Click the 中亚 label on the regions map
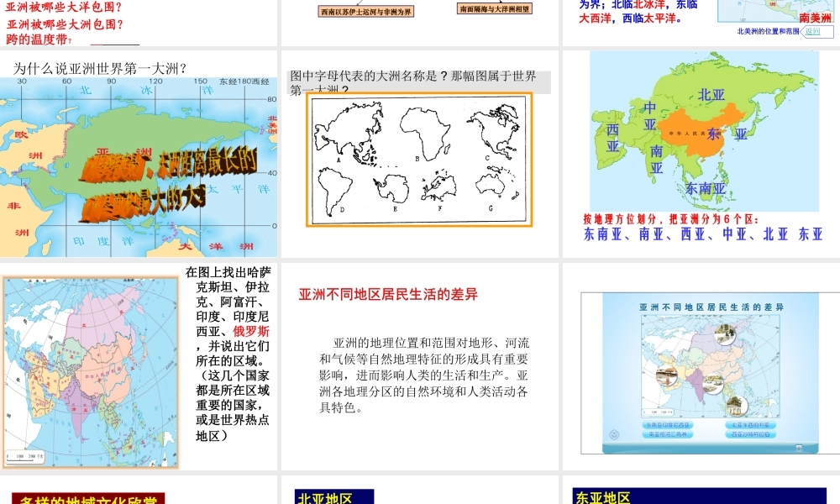Viewport: 840px width, 504px height. [x=650, y=116]
